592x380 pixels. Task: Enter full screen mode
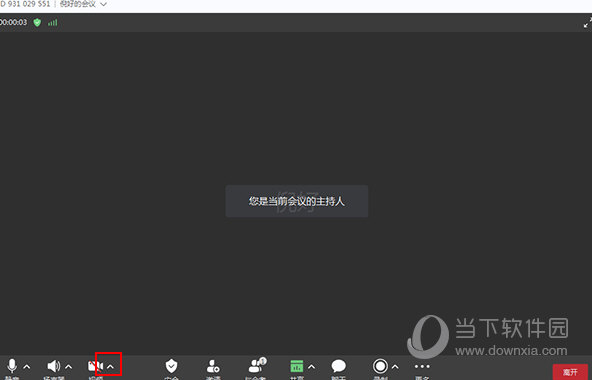click(587, 23)
